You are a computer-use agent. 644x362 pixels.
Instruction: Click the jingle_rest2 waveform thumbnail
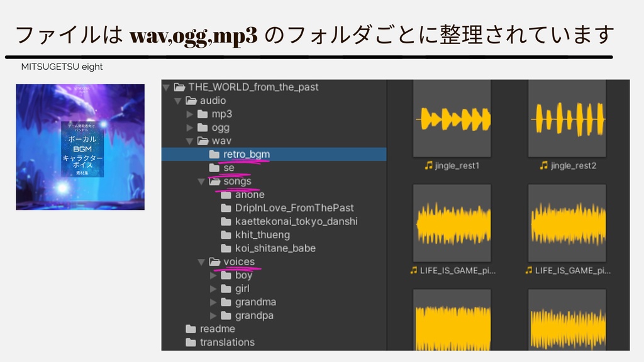[x=567, y=117]
